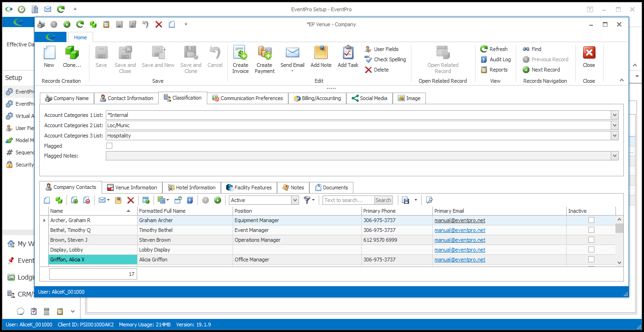The height and width of the screenshot is (332, 644).
Task: Click Check Spelling in the ribbon
Action: (385, 59)
